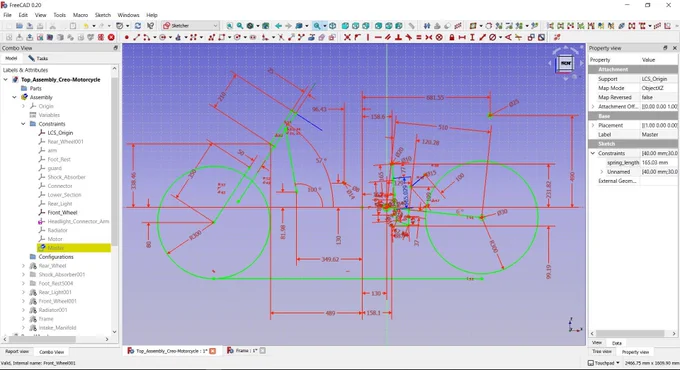Viewport: 680px width, 370px height.
Task: Apply Horizontal constraint
Action: coord(378,37)
